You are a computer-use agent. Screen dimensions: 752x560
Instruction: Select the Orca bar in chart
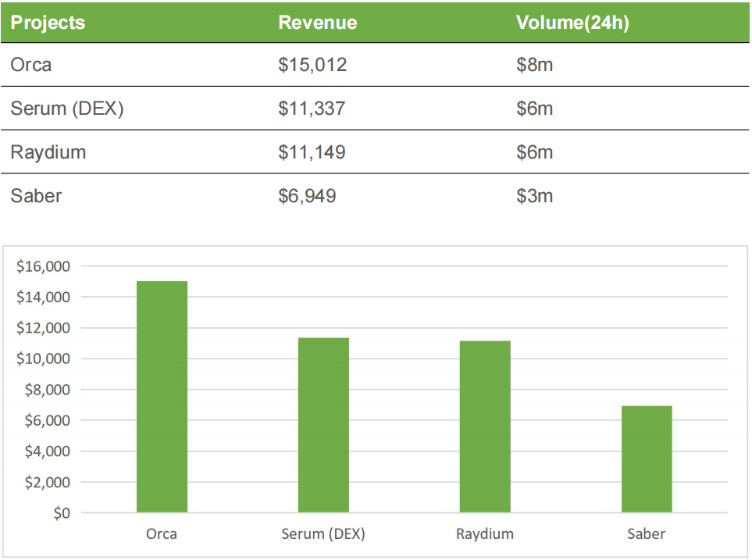[x=162, y=397]
